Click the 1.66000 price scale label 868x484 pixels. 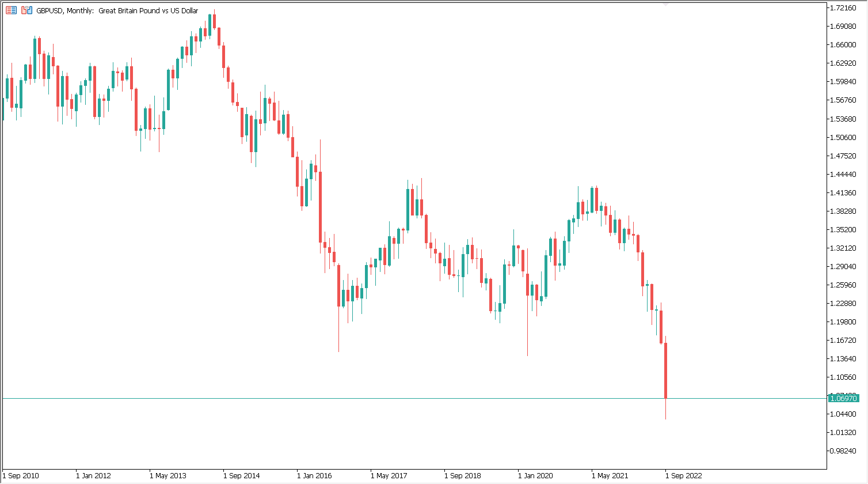(843, 44)
